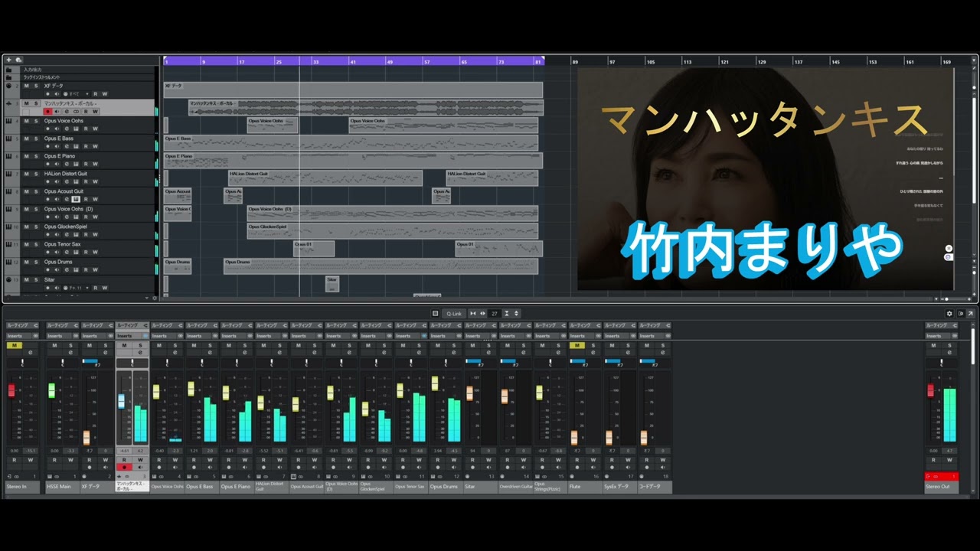Image resolution: width=980 pixels, height=551 pixels.
Task: Click the add track plus icon
Action: coord(8,60)
